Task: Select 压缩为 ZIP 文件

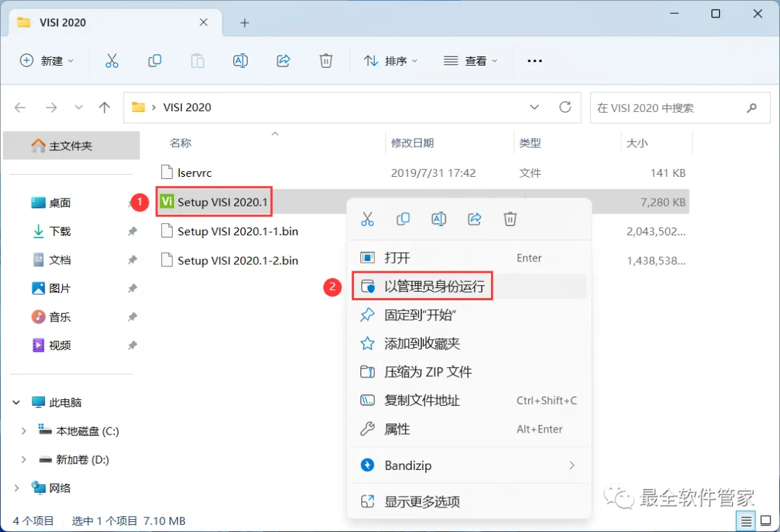Action: pyautogui.click(x=469, y=372)
